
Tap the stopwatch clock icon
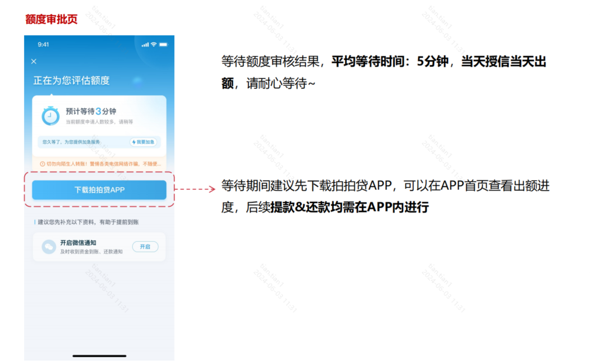(x=50, y=116)
